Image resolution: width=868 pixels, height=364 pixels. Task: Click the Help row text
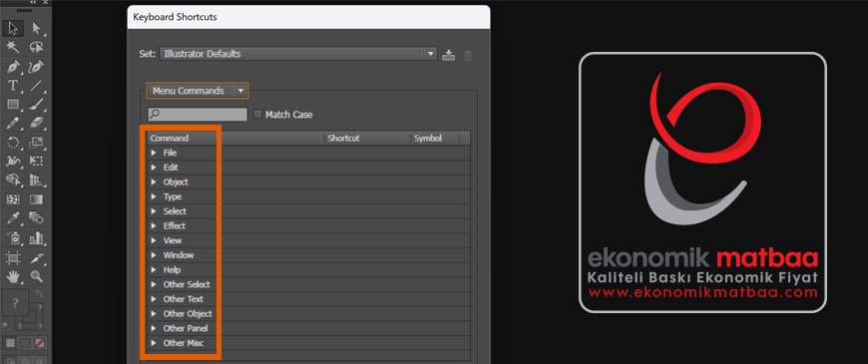[172, 270]
